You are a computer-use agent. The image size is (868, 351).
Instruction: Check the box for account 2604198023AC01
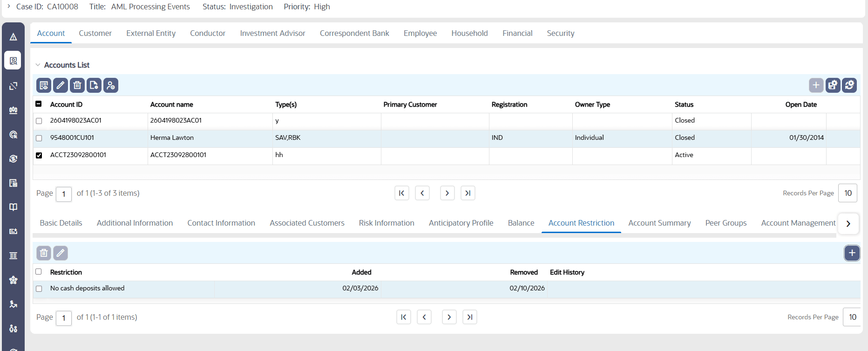(39, 121)
